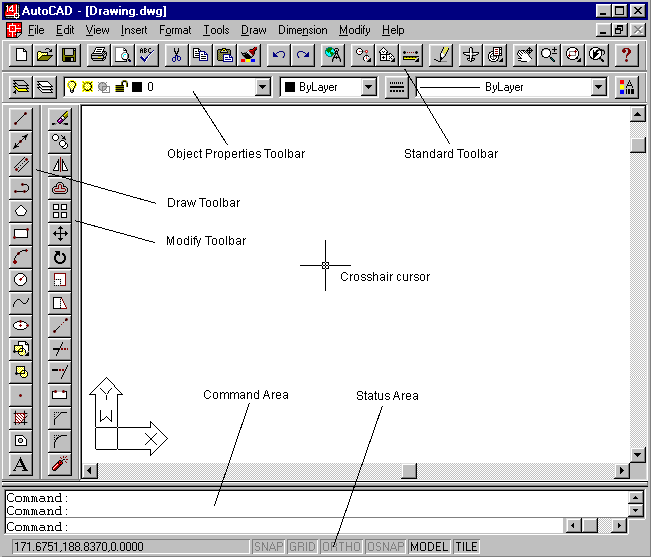Select the Hatch tool in Draw toolbar
Image resolution: width=651 pixels, height=557 pixels.
20,418
